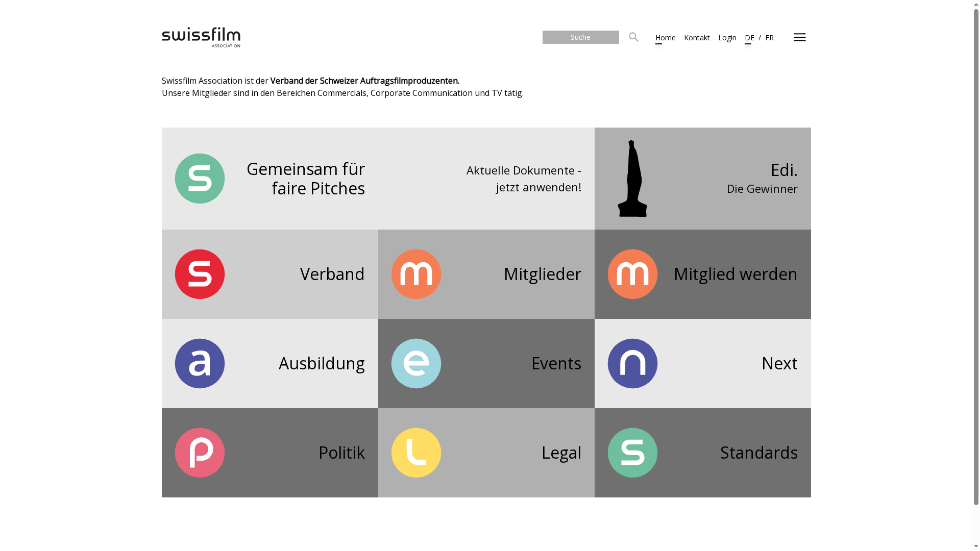Viewport: 980px width, 551px height.
Task: Keep DE language selected
Action: point(749,37)
